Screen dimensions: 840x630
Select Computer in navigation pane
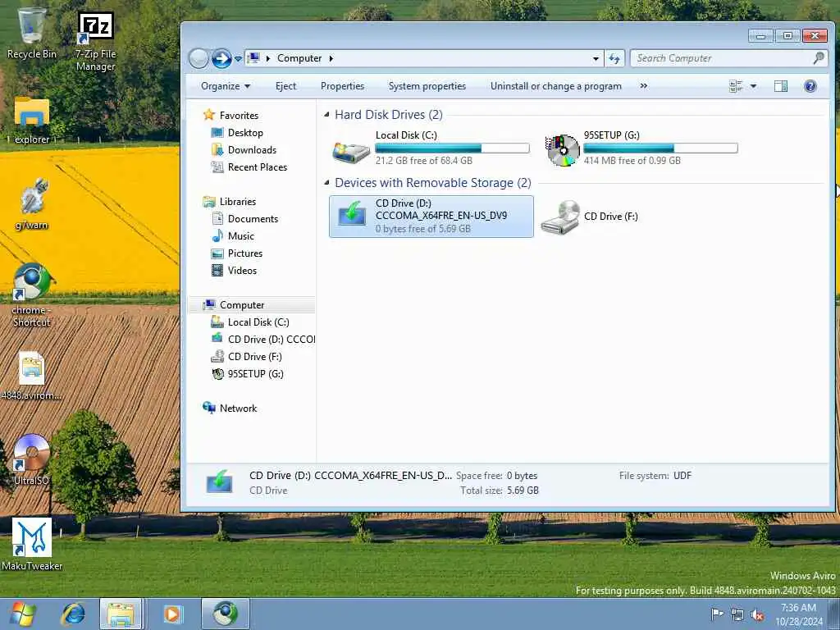pos(242,305)
